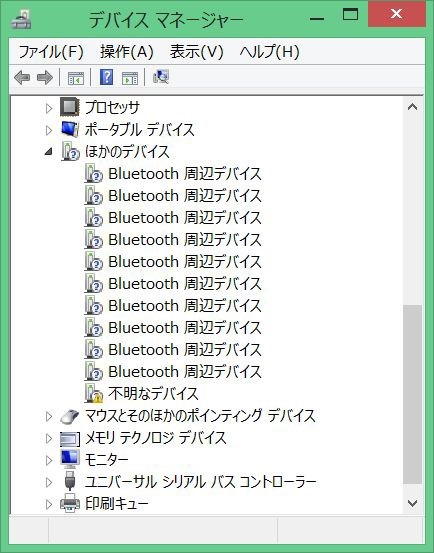Viewport: 434px width, 553px height.
Task: Open Help via blue question mark icon
Action: coord(106,77)
